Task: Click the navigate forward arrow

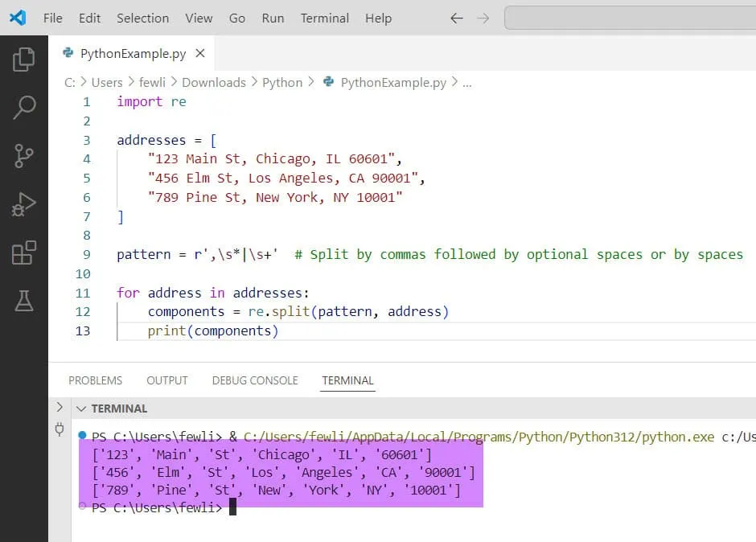Action: tap(483, 18)
